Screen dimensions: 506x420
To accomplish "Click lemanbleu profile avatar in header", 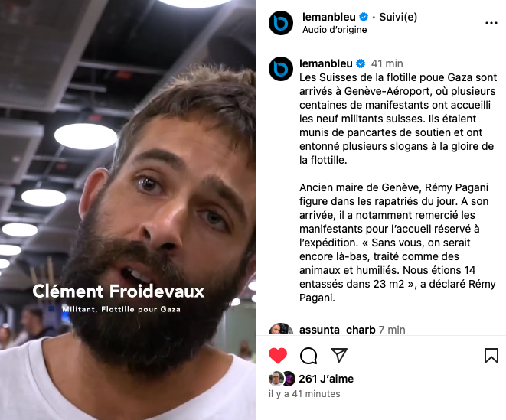I will click(x=281, y=23).
